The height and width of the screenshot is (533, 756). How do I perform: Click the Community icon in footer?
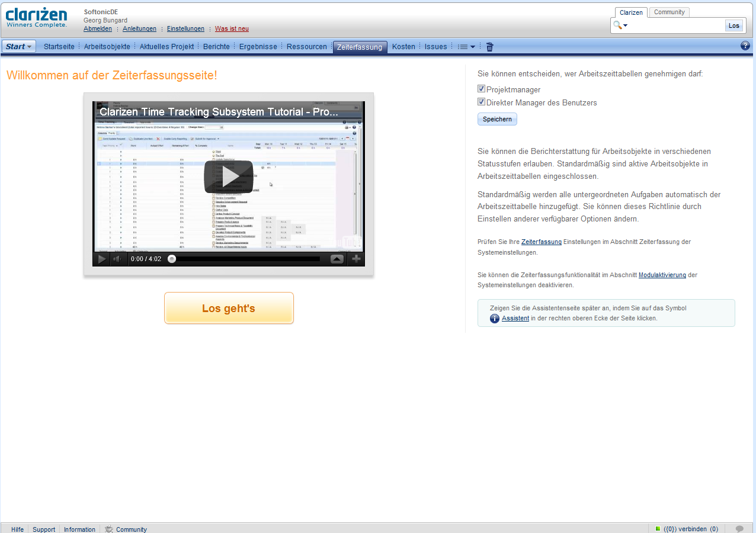pyautogui.click(x=109, y=529)
